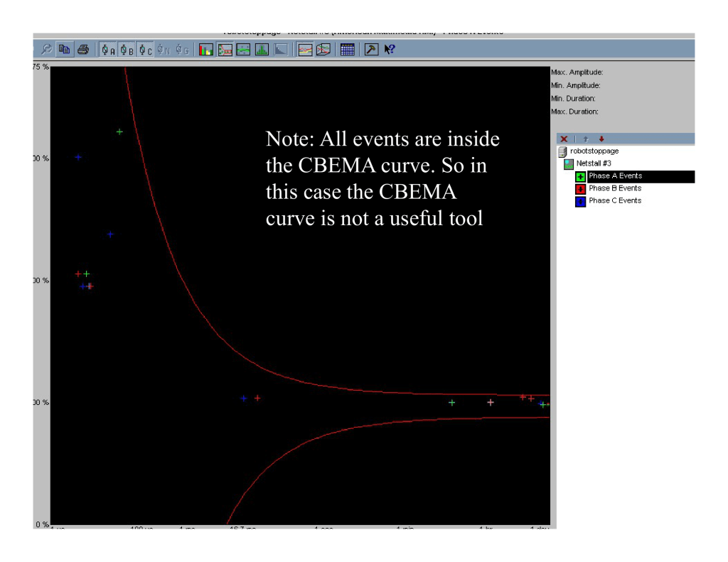The height and width of the screenshot is (562, 728).
Task: Toggle Phase C channel in toolbar
Action: pos(145,50)
